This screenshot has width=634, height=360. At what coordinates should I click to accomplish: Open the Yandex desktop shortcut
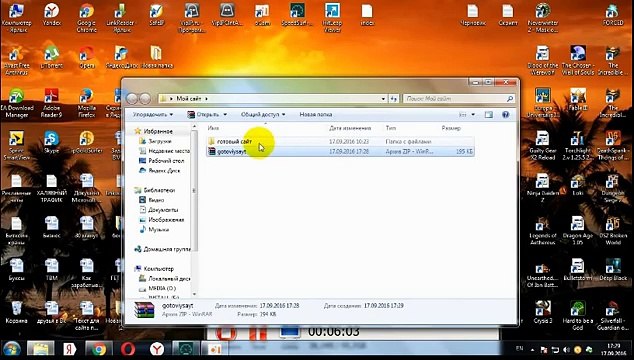(52, 16)
